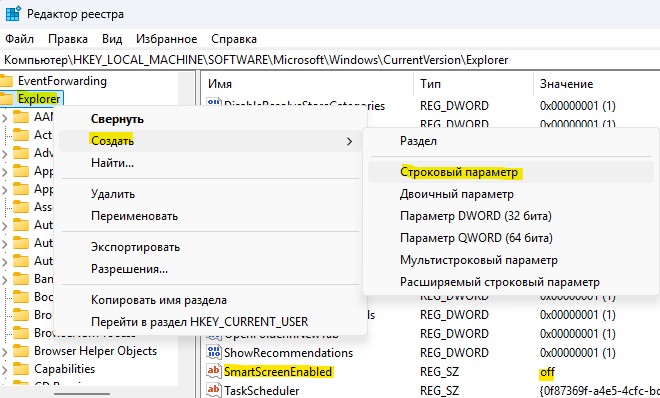Select the Explorer tree item

tap(39, 99)
